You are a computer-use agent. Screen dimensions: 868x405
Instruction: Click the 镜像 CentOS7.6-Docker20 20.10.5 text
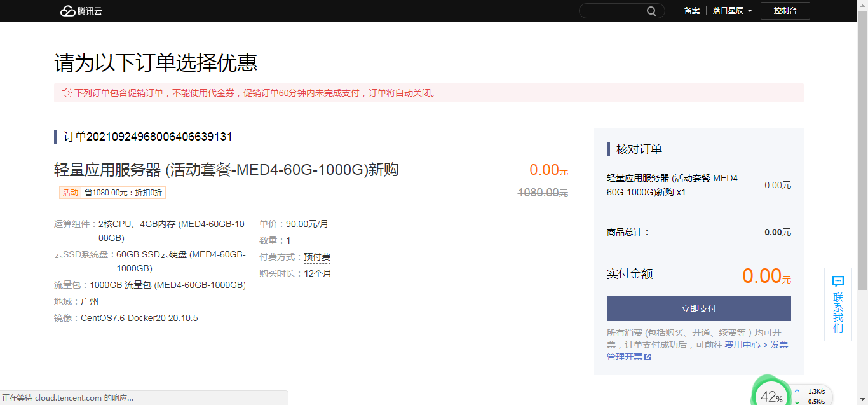click(126, 318)
